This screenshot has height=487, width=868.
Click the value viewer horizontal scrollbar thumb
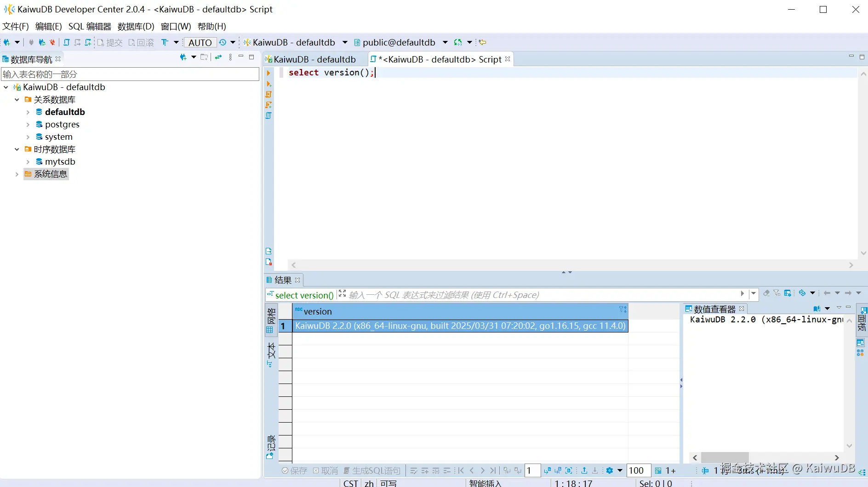725,458
